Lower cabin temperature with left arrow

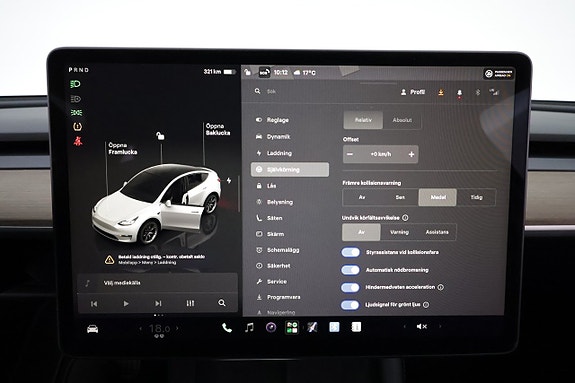[140, 328]
